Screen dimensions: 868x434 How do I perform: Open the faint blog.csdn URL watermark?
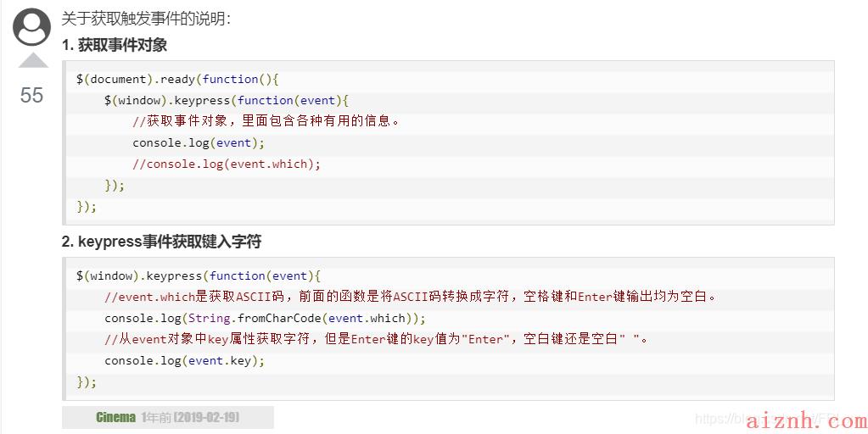click(x=767, y=419)
